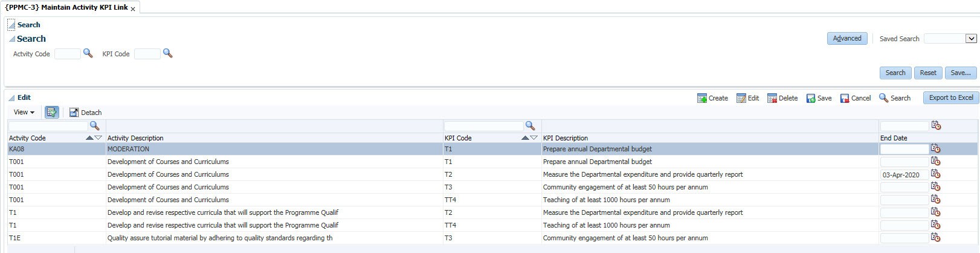Open date picker for the 03-Apr-2020 row
980x253 pixels.
(936, 174)
